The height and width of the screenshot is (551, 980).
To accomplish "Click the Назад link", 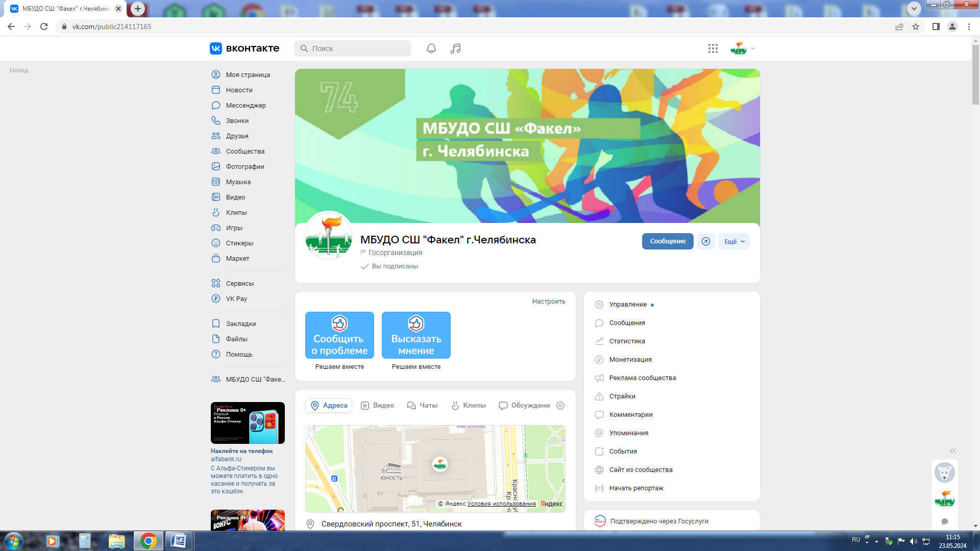I will click(19, 70).
